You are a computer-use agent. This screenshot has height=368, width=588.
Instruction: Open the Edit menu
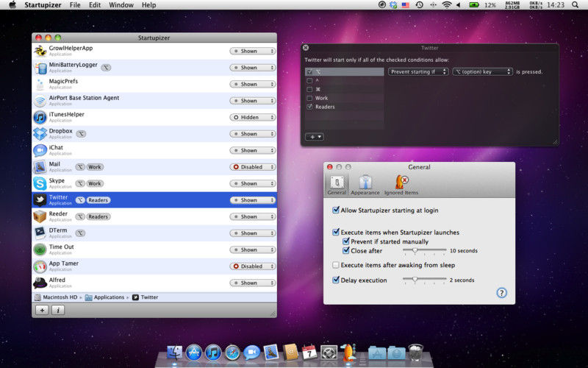pos(95,5)
